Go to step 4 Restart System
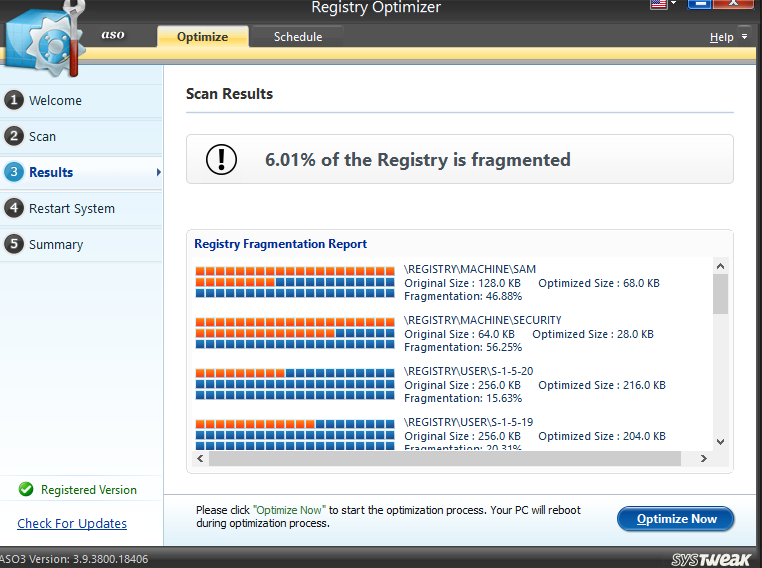The height and width of the screenshot is (568, 762). [x=81, y=208]
